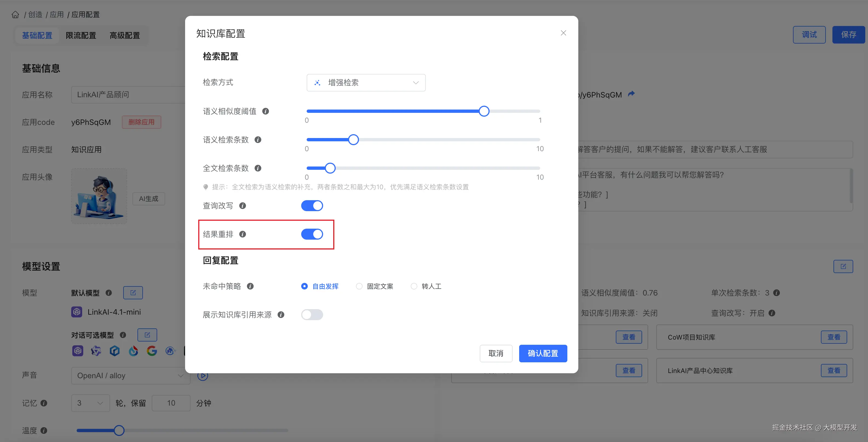868x442 pixels.
Task: Click the info icon next to 语义相似度阈值
Action: tap(265, 111)
